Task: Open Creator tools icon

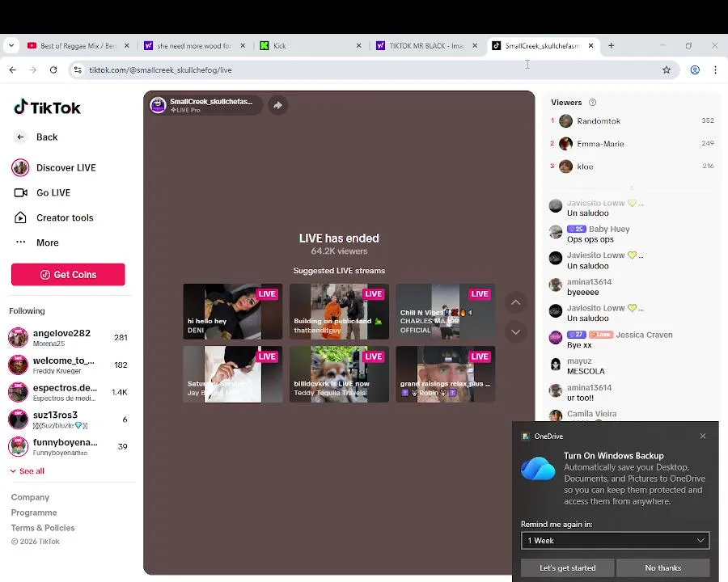Action: coord(20,217)
